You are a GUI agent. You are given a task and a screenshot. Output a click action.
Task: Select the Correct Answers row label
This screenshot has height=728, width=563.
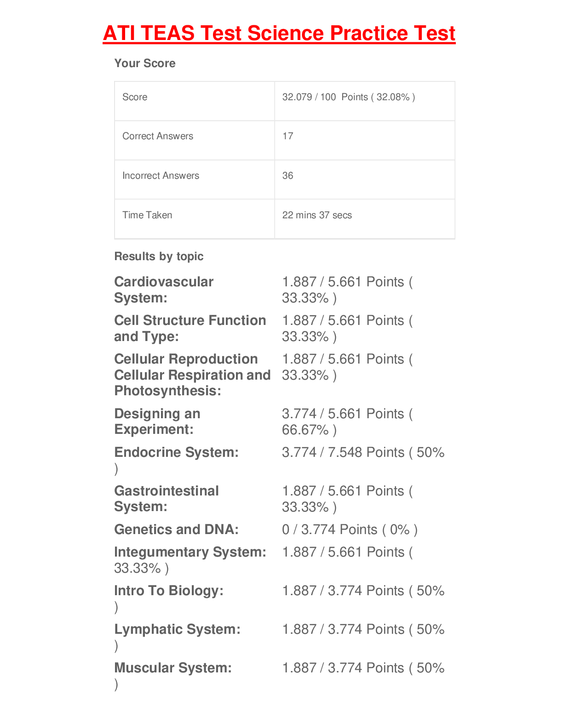coord(158,136)
